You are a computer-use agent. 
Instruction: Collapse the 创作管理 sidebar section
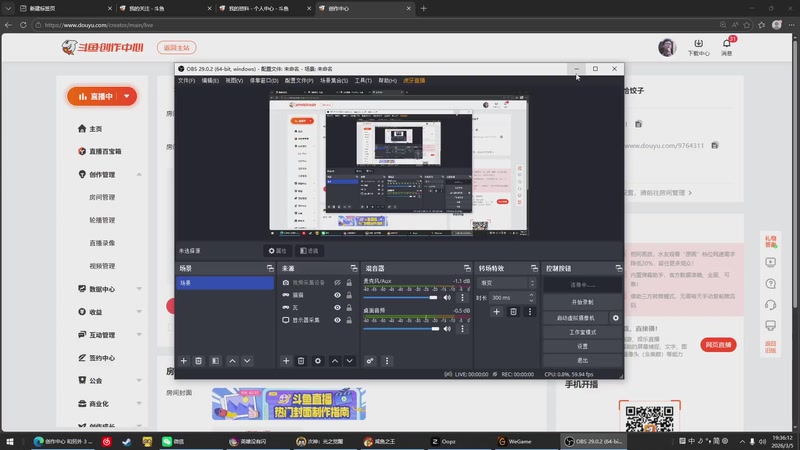pyautogui.click(x=139, y=174)
